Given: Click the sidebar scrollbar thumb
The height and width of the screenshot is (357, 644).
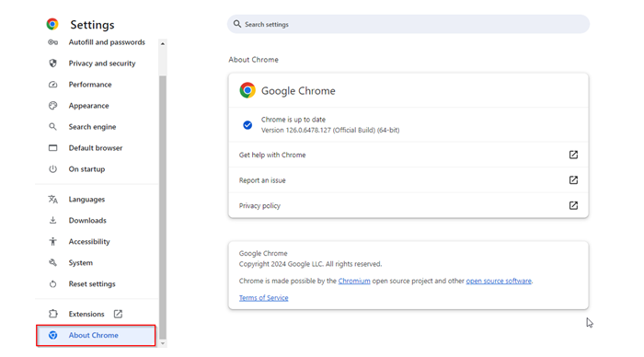Looking at the screenshot, I should [163, 207].
